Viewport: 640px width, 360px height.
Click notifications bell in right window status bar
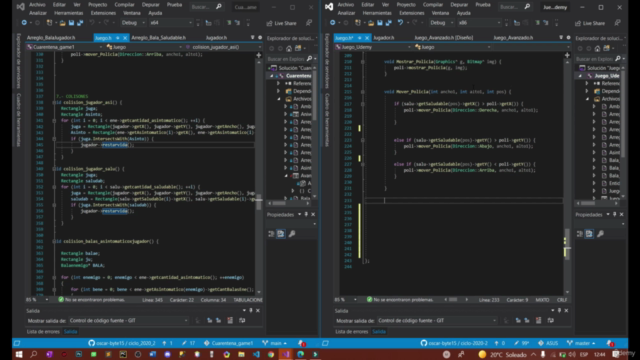point(610,343)
